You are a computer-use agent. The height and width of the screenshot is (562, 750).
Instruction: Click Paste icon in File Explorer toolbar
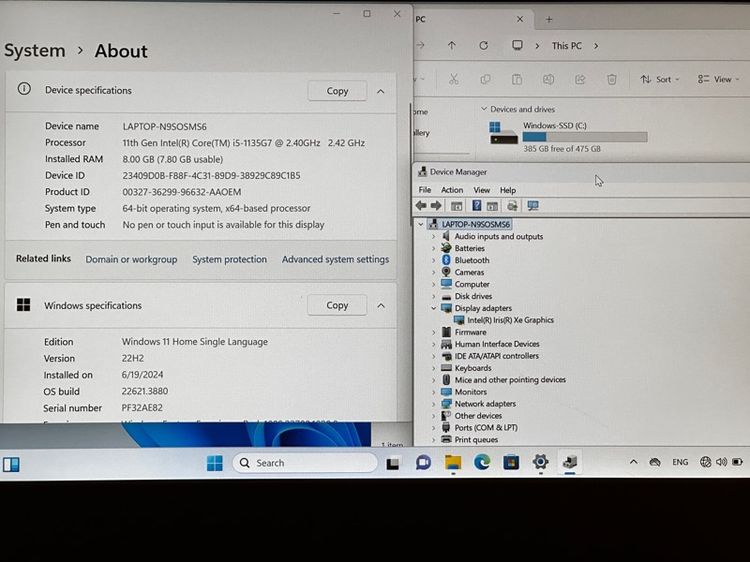point(517,79)
